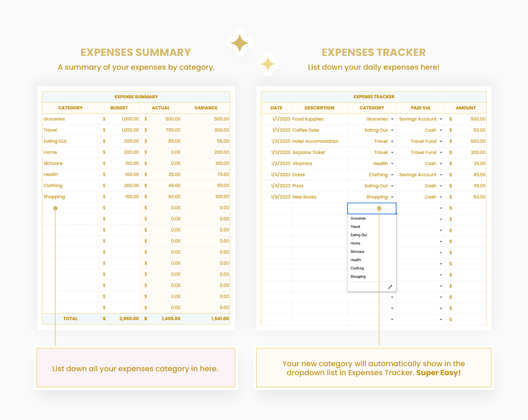Click the pencil edit icon in dropdown list
Screen dimensions: 528x420
pyautogui.click(x=390, y=287)
